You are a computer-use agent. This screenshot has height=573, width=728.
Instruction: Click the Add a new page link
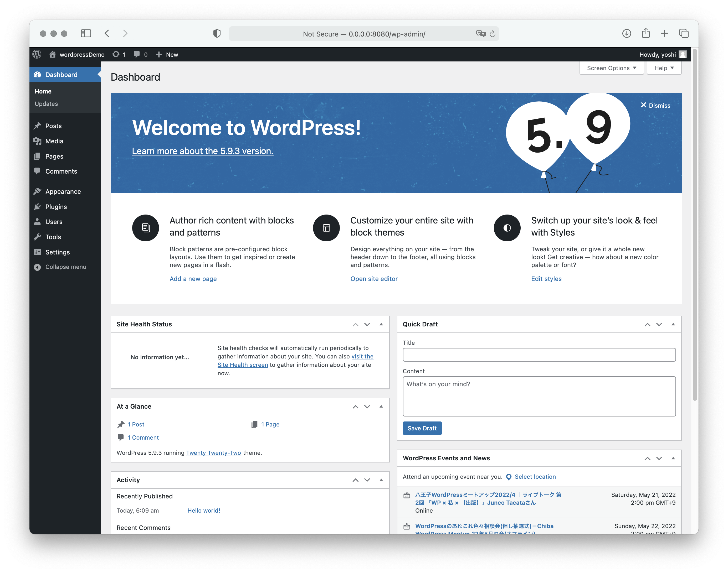click(193, 278)
